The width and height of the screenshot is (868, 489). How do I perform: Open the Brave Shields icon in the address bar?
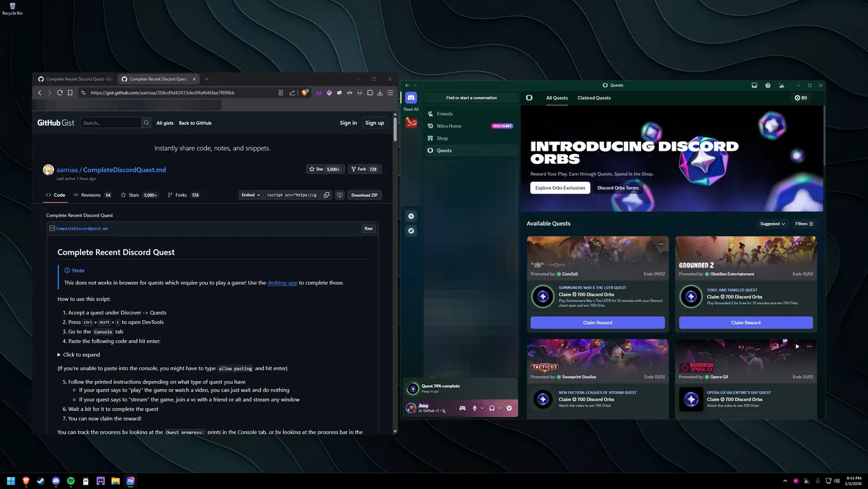pos(305,92)
